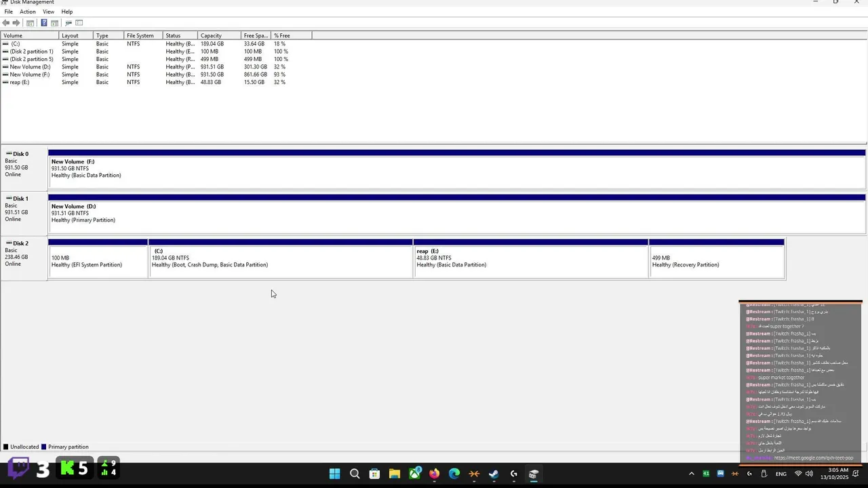Select the (Disk 2 partition 1) row
The image size is (868, 488).
pos(156,52)
